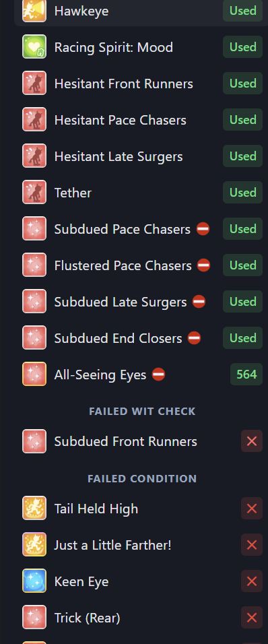Screen dimensions: 268x644
Task: Select the Tail Held High skill icon
Action: click(34, 509)
